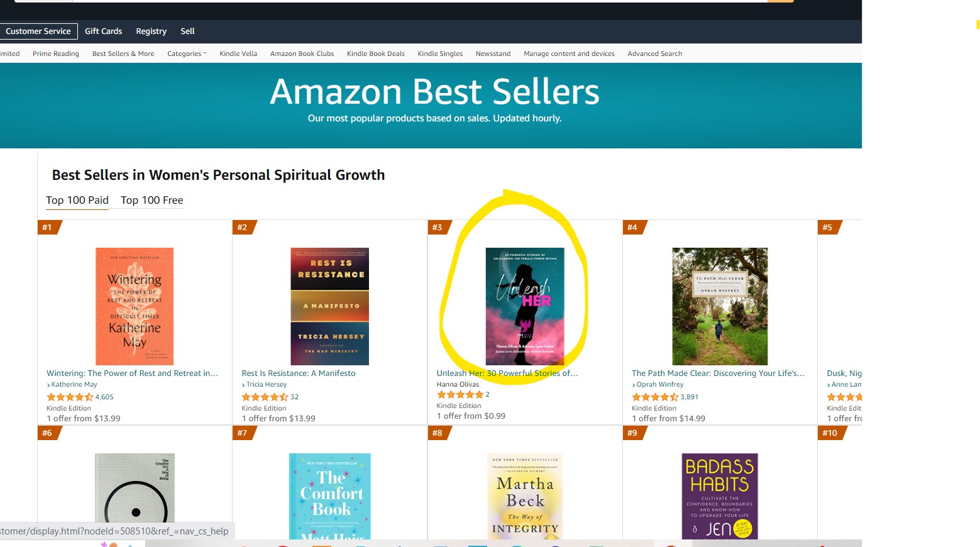Open the Oprah Winfrey author link

coord(660,385)
